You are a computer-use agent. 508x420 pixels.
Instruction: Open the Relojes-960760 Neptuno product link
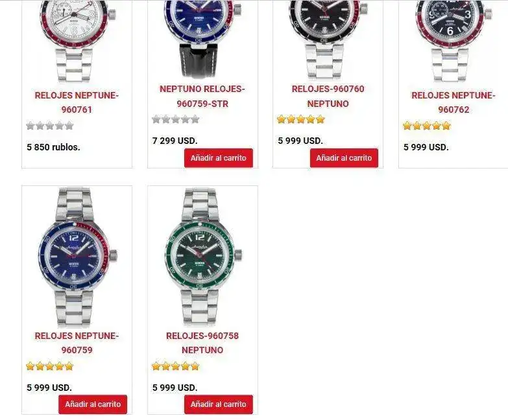coord(328,96)
